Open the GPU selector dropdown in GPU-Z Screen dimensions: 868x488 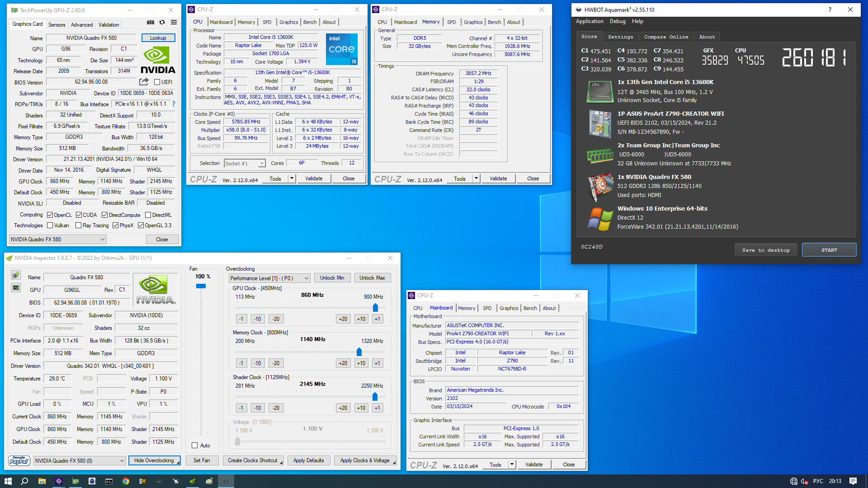point(58,239)
